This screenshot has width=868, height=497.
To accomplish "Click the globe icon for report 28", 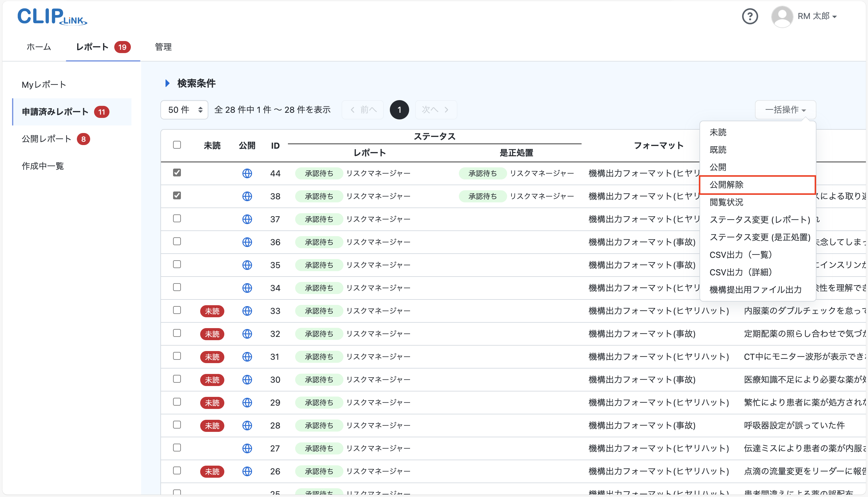I will tap(247, 425).
